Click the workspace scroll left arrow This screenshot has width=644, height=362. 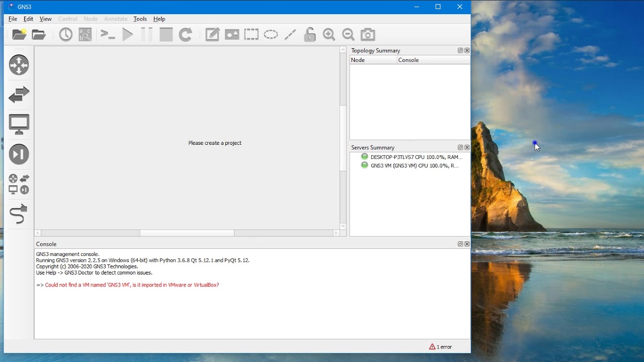pyautogui.click(x=38, y=233)
